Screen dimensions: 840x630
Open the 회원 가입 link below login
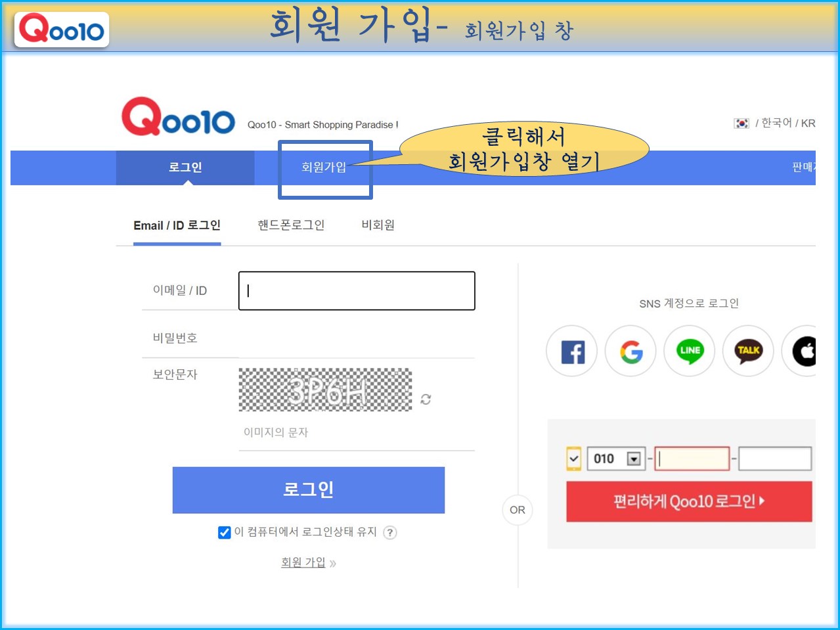click(303, 562)
